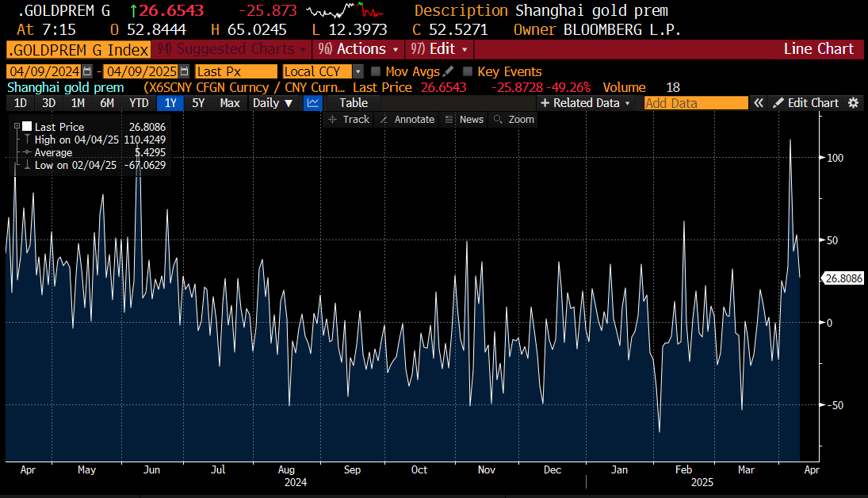Enable the Key Events checkbox
Screen dimensions: 868x498
[x=468, y=71]
